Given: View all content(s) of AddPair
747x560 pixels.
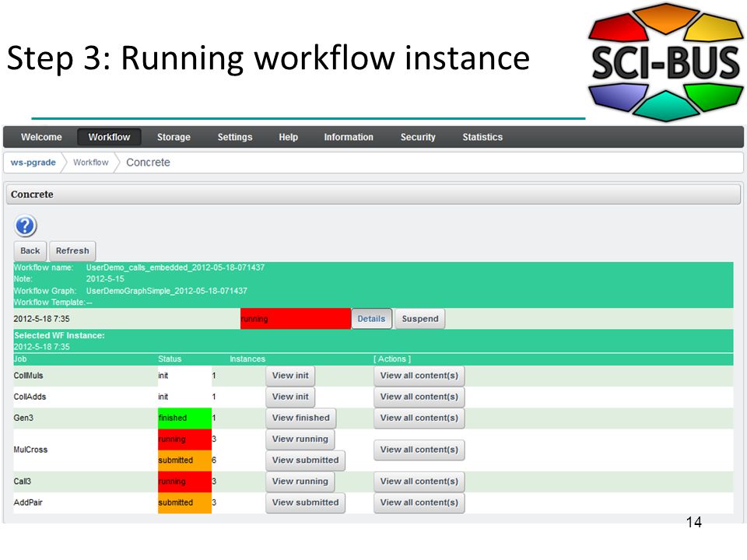Looking at the screenshot, I should click(419, 503).
